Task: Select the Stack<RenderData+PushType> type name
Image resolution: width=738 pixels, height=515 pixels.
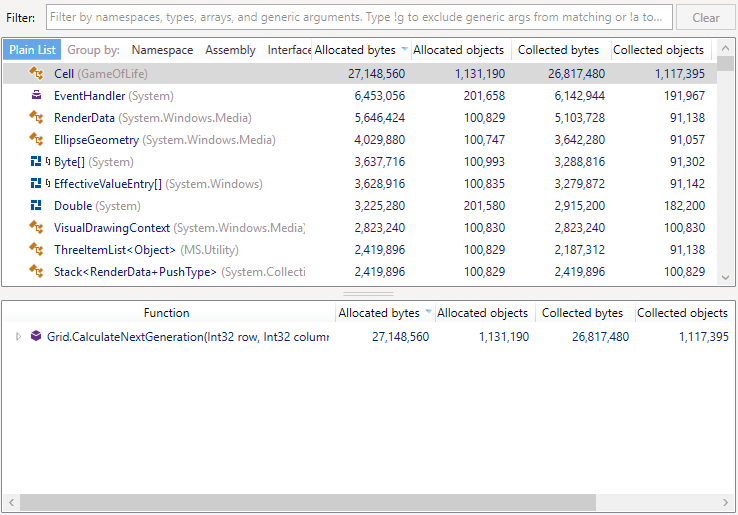Action: click(135, 272)
